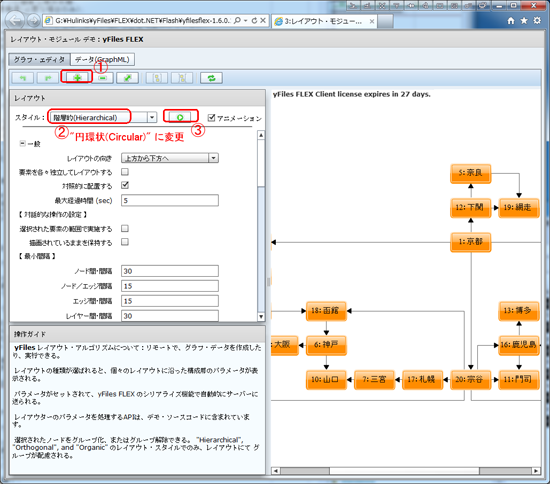The height and width of the screenshot is (484, 550).
Task: Uncheck the 対称的に配置する checkbox
Action: (x=125, y=185)
